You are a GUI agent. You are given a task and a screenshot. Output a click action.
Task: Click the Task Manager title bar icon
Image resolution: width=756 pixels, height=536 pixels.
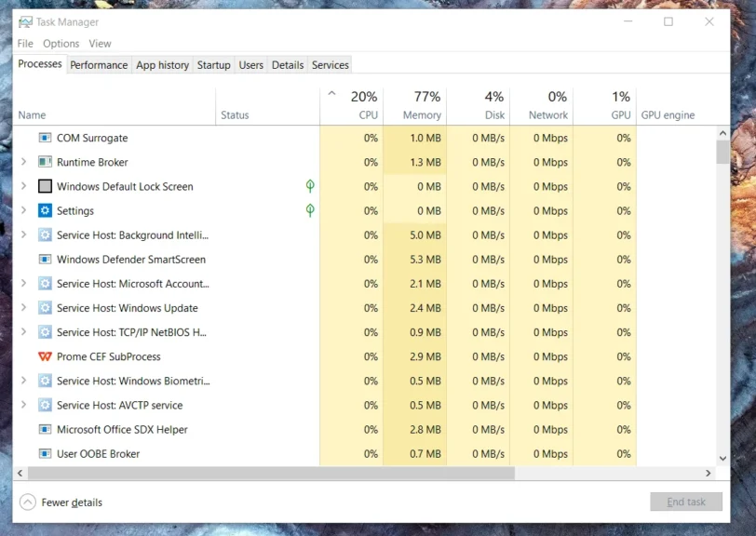[25, 22]
